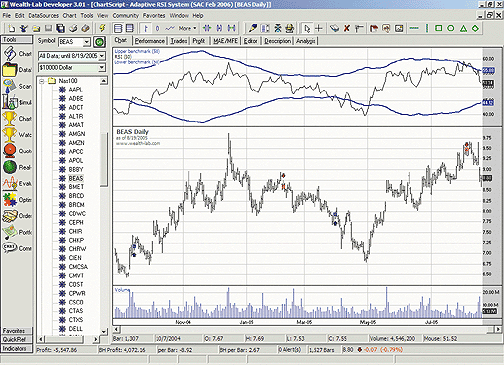Image resolution: width=504 pixels, height=365 pixels.
Task: Click the lightning bolt execute icon
Action: pyautogui.click(x=102, y=28)
